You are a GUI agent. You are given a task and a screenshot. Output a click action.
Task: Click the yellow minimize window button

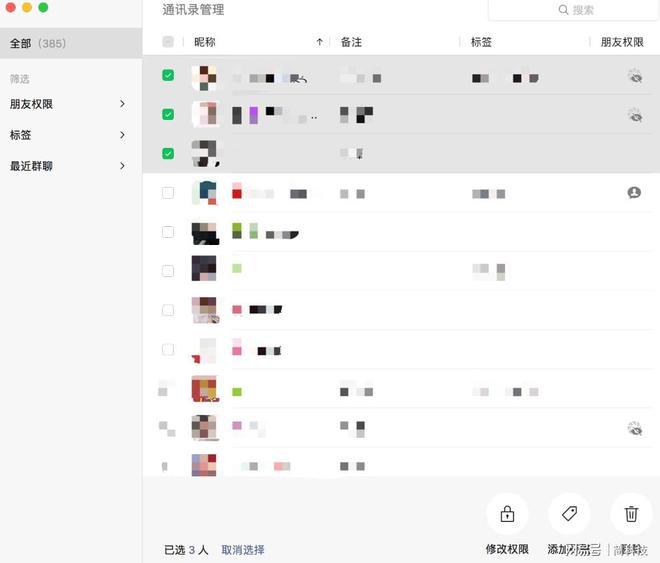(x=27, y=8)
